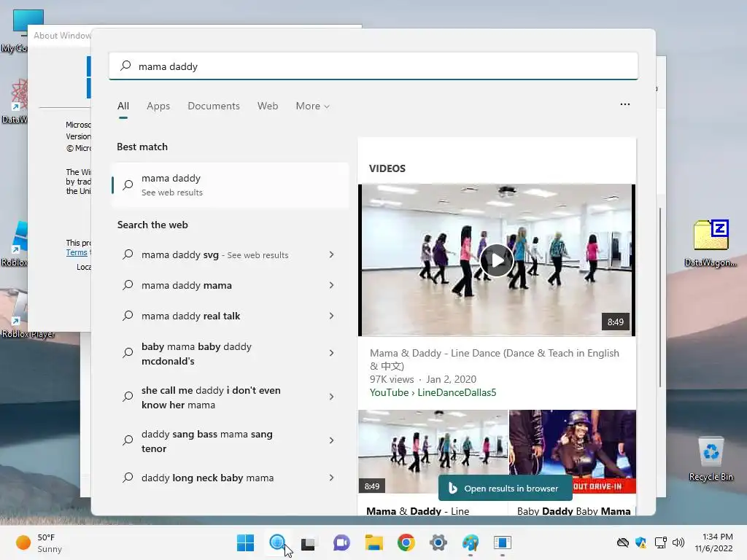Open Task View from taskbar
The image size is (747, 560).
pyautogui.click(x=309, y=542)
